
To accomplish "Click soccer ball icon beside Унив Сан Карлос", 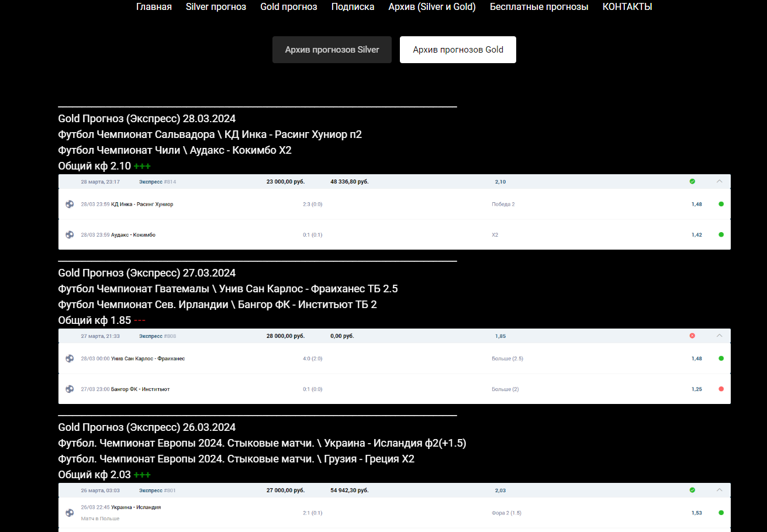I will tap(70, 358).
